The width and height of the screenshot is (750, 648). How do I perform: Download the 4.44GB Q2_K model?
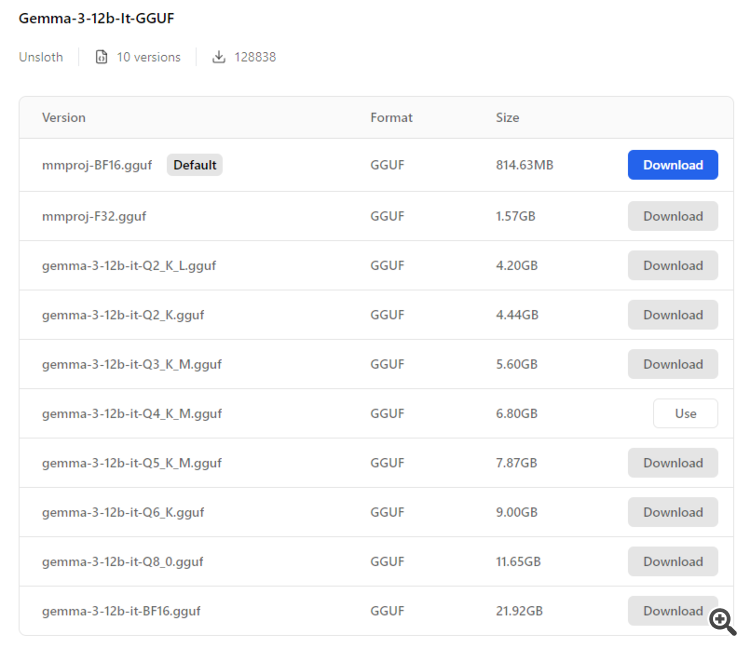tap(672, 315)
